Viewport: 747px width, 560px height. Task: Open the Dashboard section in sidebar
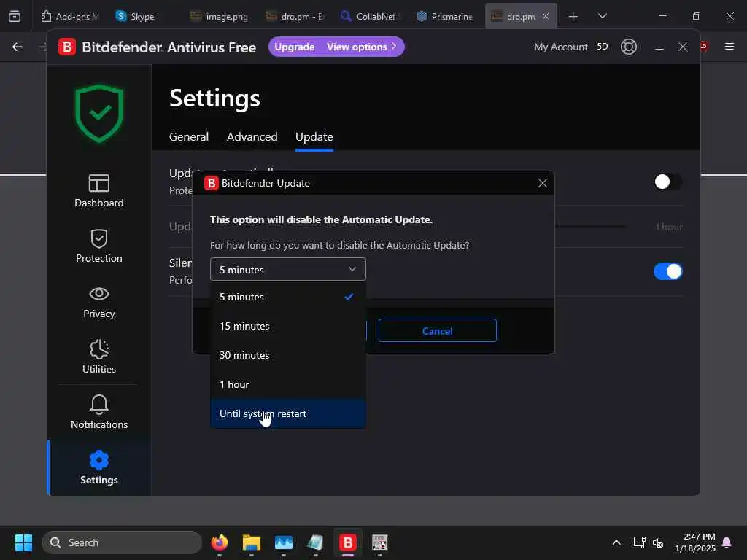coord(99,191)
